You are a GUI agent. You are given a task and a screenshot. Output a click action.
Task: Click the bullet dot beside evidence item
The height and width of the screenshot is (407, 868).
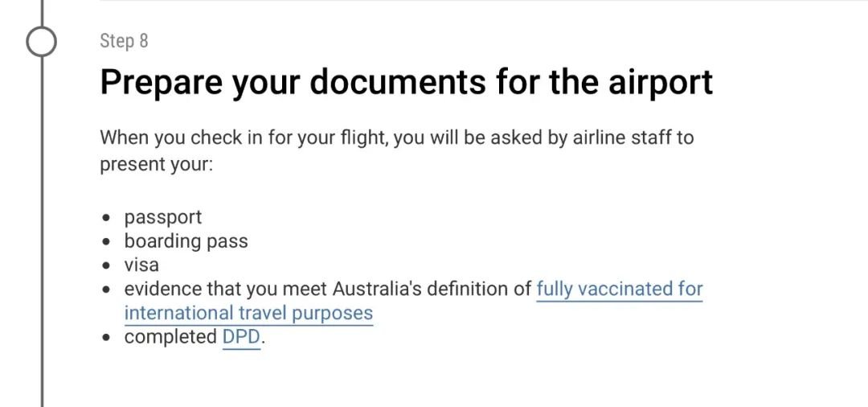point(107,290)
